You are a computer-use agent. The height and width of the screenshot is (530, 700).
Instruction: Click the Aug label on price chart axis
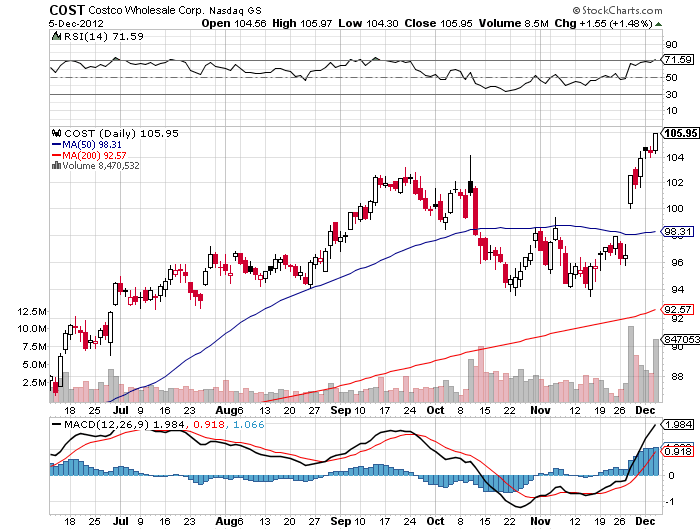(x=226, y=410)
